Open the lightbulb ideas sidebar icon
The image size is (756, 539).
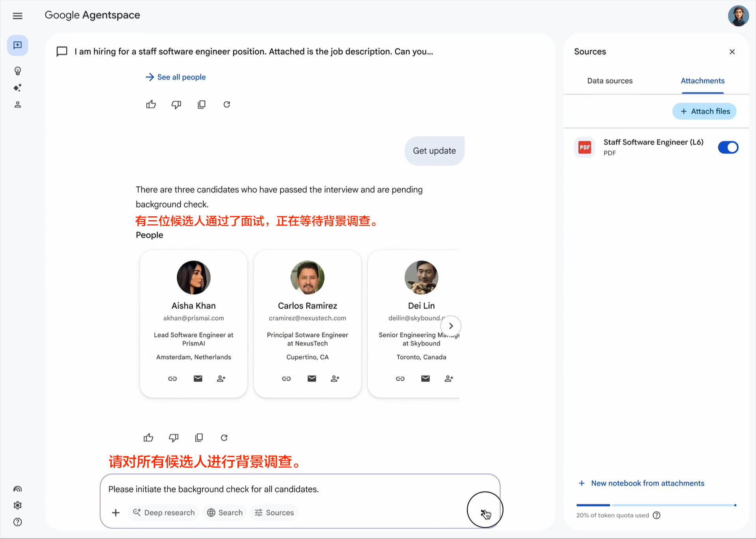click(17, 71)
